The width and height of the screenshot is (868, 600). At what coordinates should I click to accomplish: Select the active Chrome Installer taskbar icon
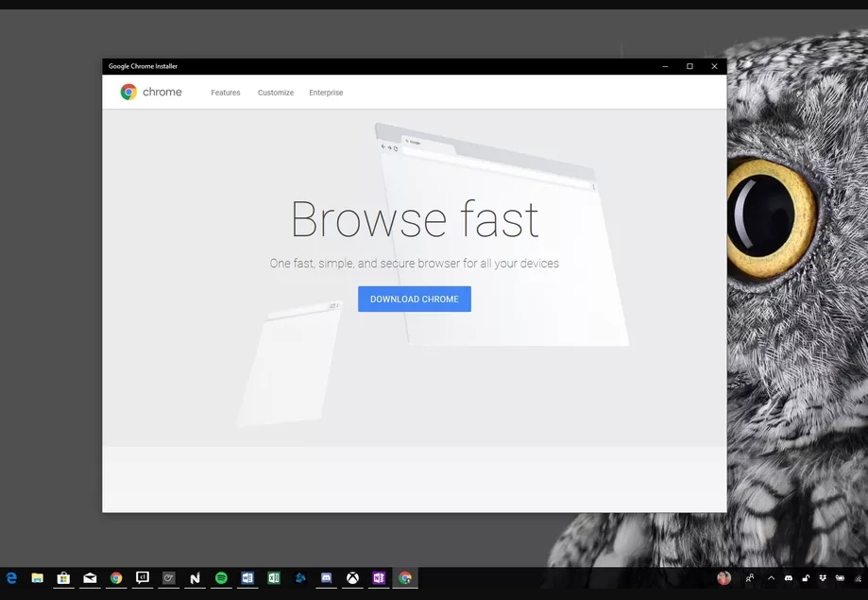(405, 578)
